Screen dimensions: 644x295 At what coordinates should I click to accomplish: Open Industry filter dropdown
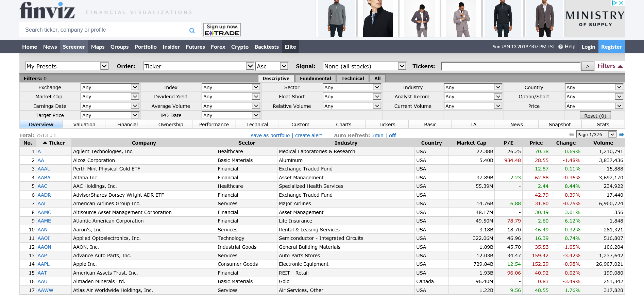[473, 87]
